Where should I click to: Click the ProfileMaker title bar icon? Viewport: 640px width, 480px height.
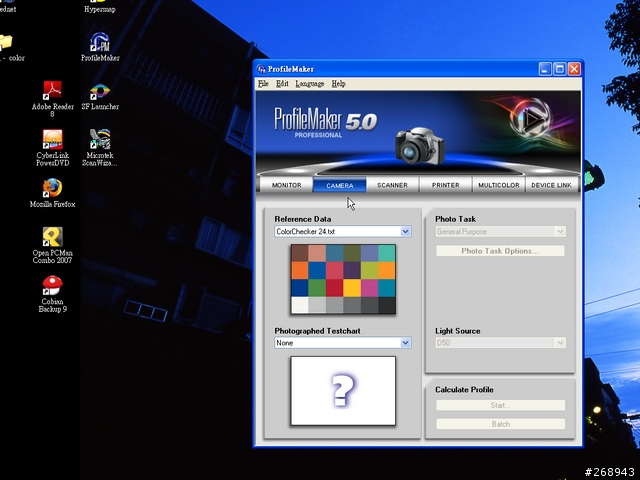click(261, 69)
